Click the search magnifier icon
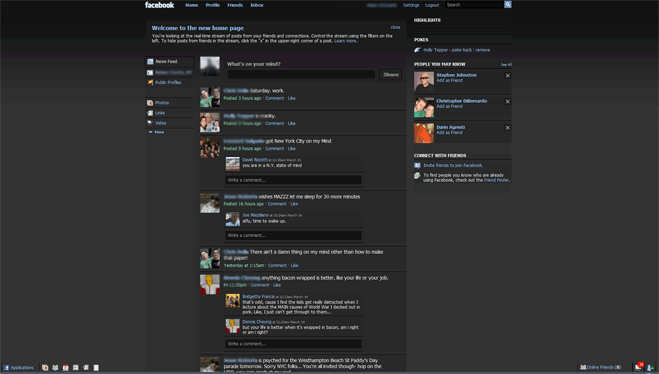Screen dimensions: 659x374 [x=508, y=5]
